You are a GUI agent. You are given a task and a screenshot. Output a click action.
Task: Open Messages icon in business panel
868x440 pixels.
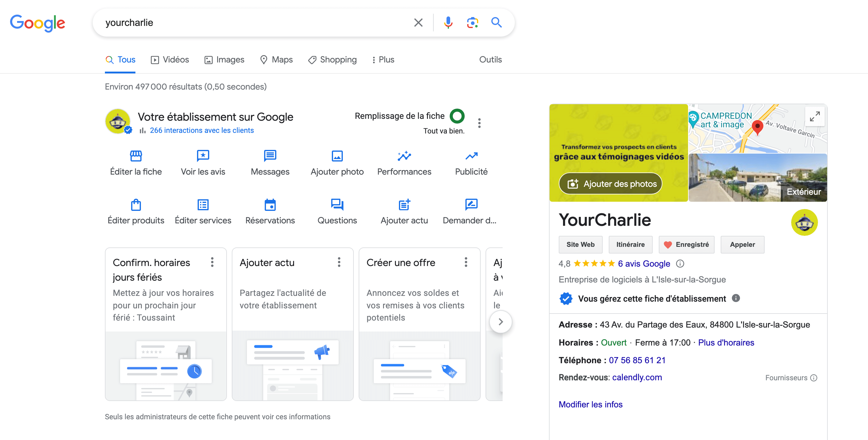click(270, 156)
